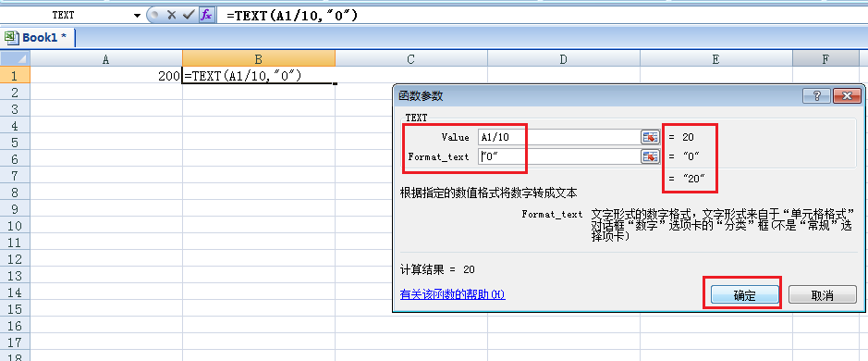Click the 取消 button
This screenshot has height=361, width=868.
coord(822,294)
